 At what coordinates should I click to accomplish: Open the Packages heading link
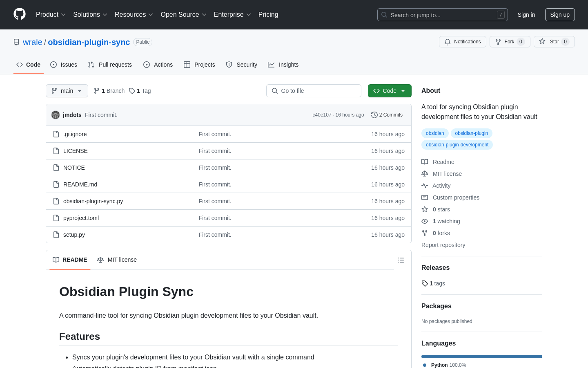coord(437,306)
